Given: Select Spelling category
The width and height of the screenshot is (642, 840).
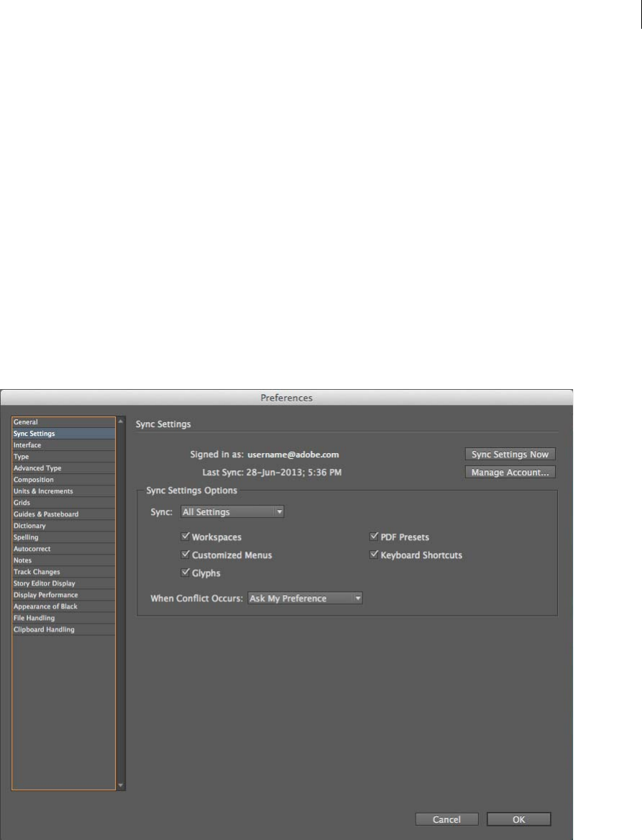Looking at the screenshot, I should (63, 537).
